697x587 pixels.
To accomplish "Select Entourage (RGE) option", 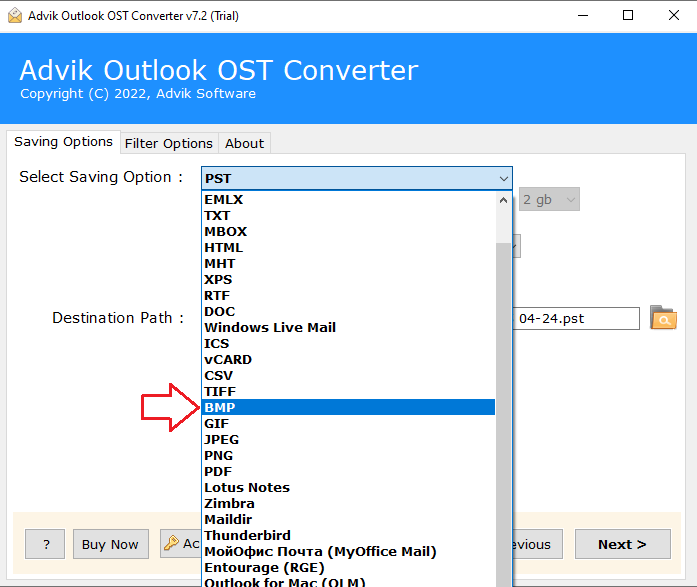I will [348, 567].
